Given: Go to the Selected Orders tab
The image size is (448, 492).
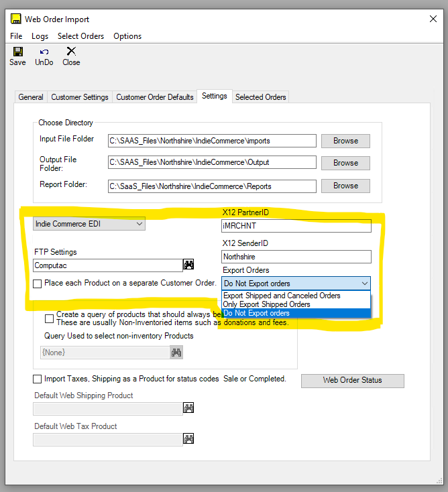Looking at the screenshot, I should [x=261, y=97].
